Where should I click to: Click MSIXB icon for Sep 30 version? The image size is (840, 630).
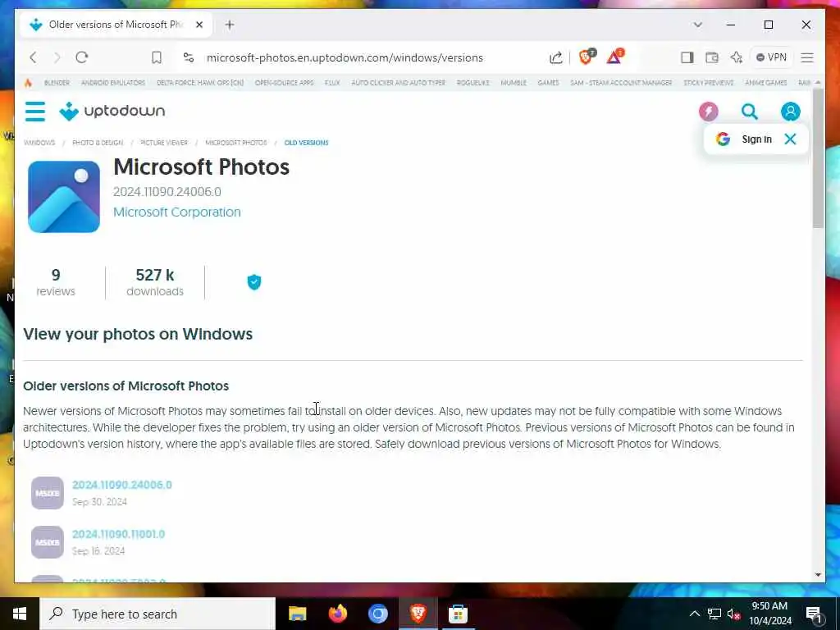(47, 493)
